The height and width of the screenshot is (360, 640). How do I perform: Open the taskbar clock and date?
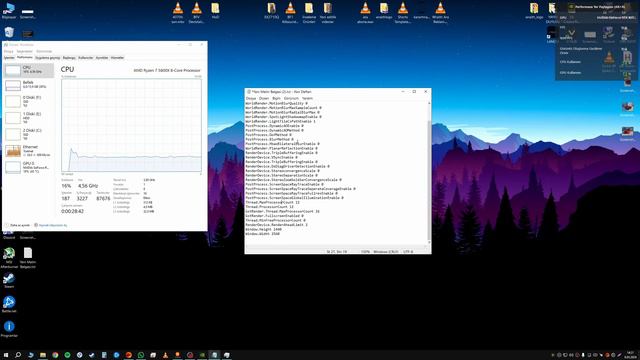tap(630, 355)
